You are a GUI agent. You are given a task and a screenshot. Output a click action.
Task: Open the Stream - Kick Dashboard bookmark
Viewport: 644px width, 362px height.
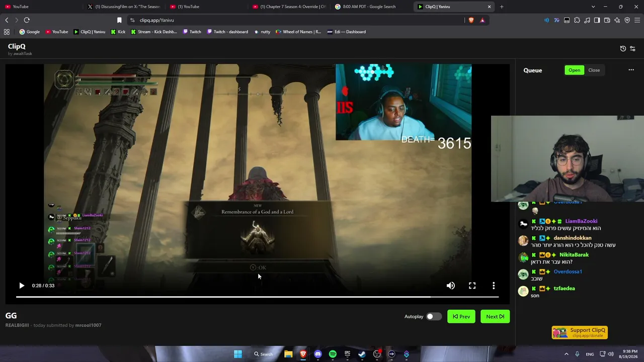154,32
